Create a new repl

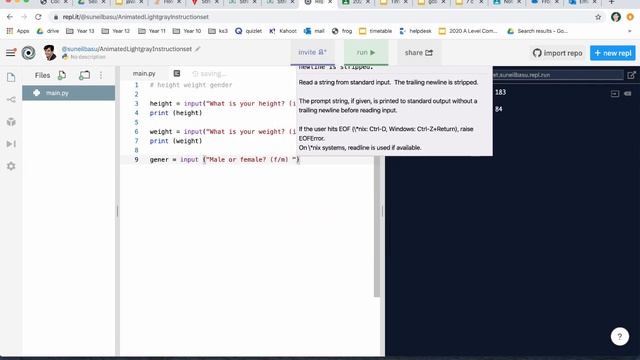[613, 53]
